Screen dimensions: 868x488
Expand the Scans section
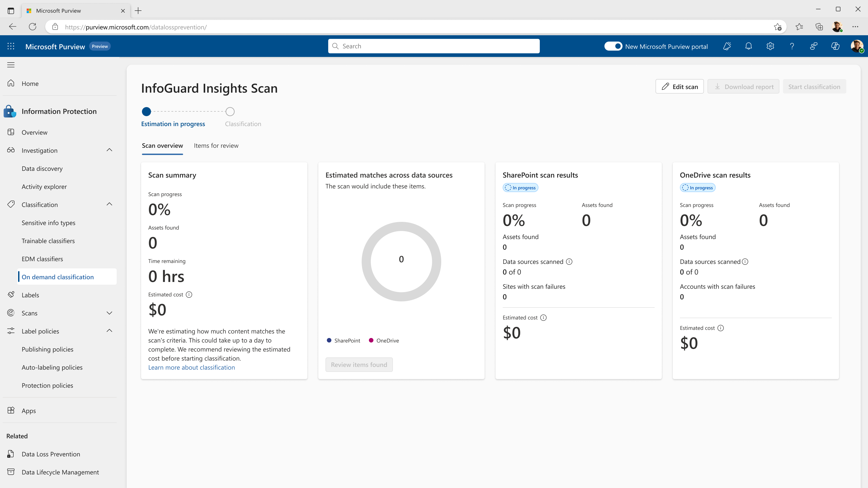point(109,313)
